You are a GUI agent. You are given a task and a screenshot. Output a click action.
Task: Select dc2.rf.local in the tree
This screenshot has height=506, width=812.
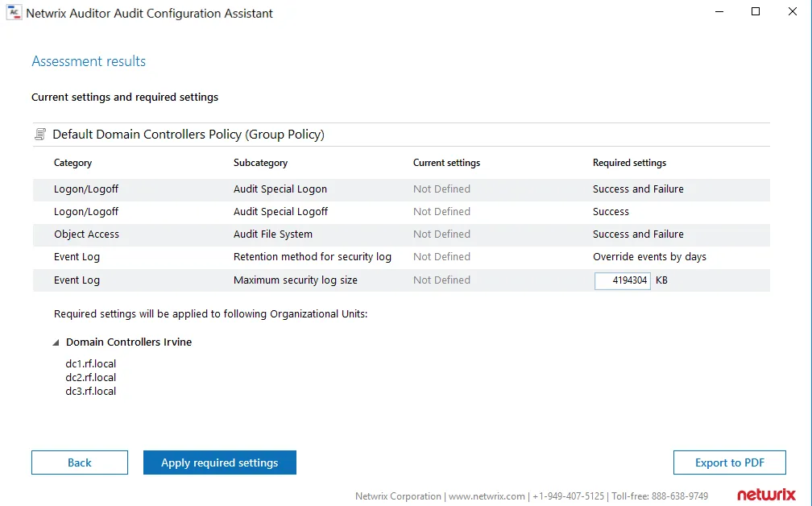(90, 378)
